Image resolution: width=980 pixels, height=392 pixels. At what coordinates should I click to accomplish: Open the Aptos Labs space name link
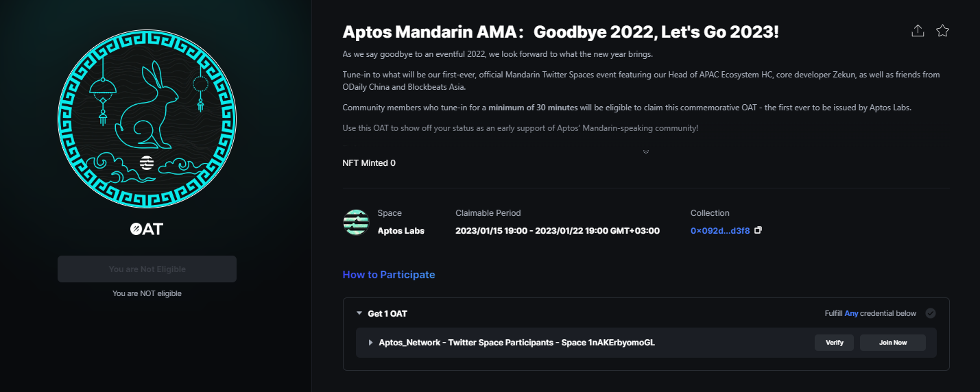click(x=401, y=231)
